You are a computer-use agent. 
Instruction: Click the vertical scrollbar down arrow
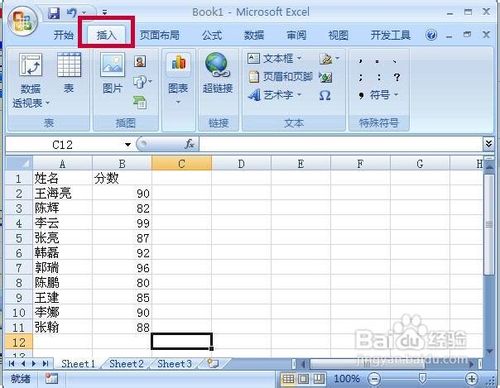[489, 351]
